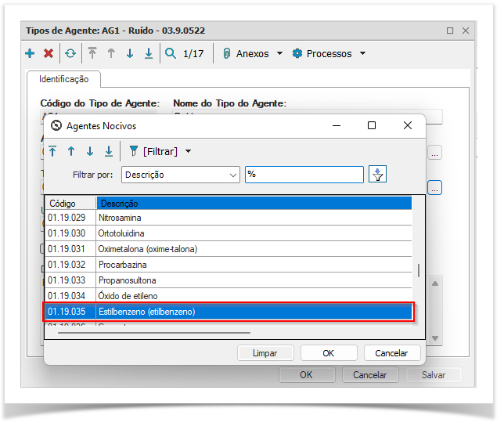Image resolution: width=504 pixels, height=426 pixels.
Task: Click Cancelar in Agentes Nocivos dialog
Action: point(392,353)
